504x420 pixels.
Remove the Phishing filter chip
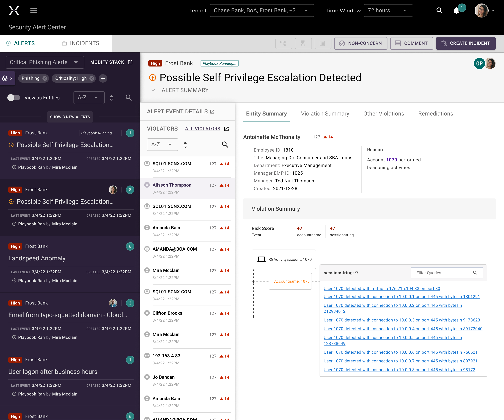(x=45, y=78)
